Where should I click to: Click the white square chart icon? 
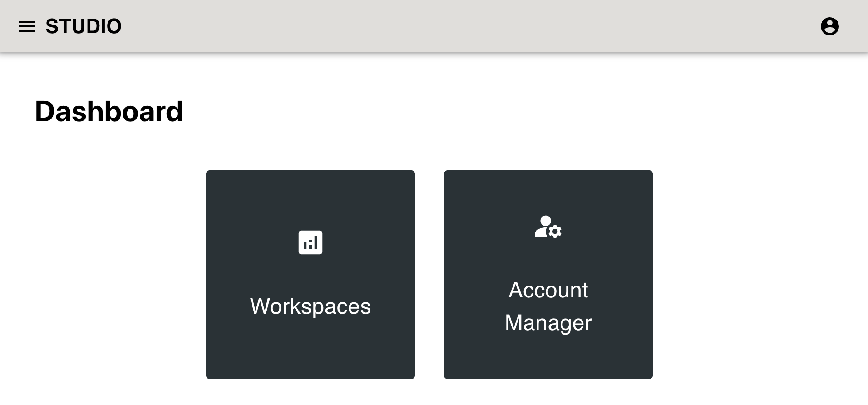point(311,242)
